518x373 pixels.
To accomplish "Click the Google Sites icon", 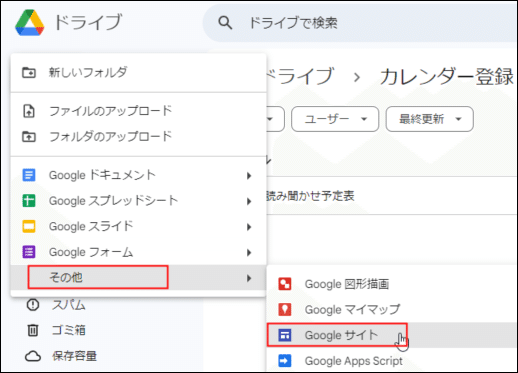I will click(x=285, y=335).
